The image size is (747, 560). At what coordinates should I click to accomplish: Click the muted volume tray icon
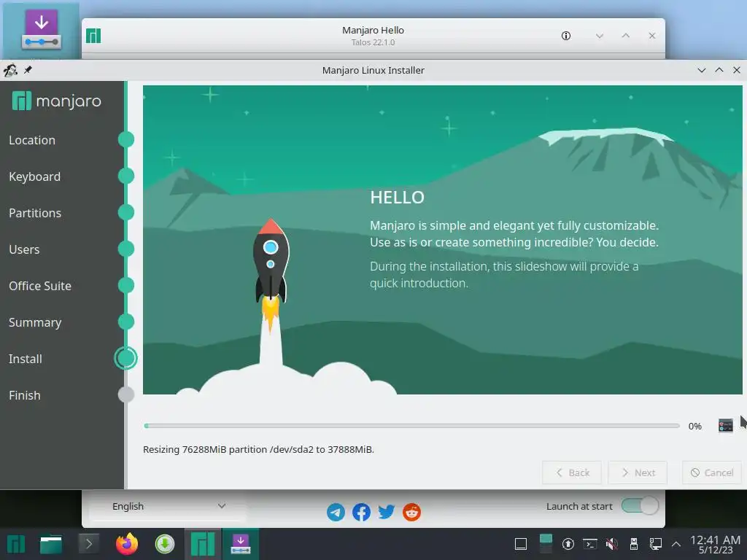(x=612, y=544)
